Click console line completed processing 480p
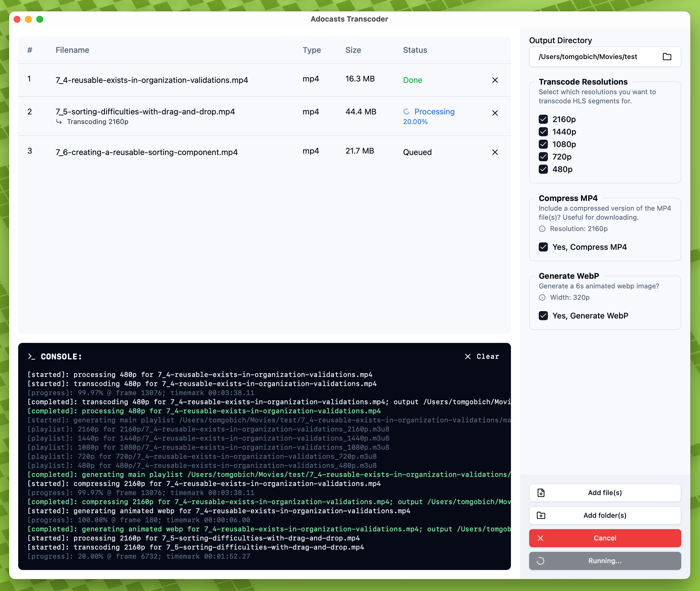The image size is (700, 591). tap(204, 411)
